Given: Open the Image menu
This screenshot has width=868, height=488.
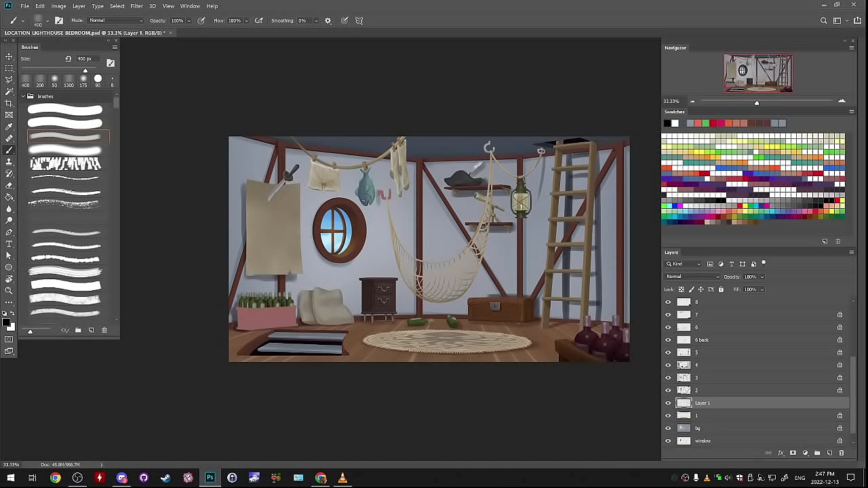Looking at the screenshot, I should 59,6.
